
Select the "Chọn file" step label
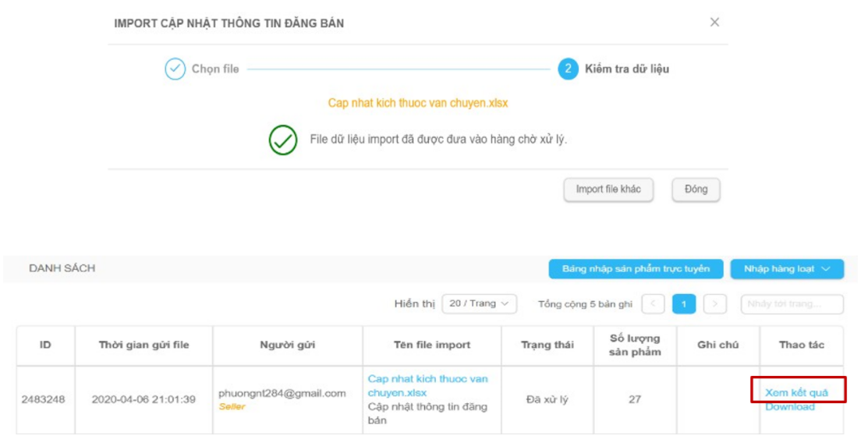click(215, 69)
